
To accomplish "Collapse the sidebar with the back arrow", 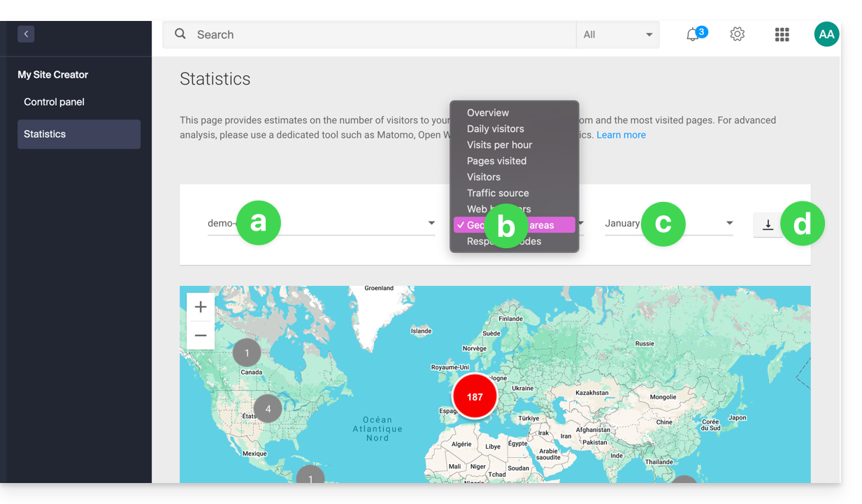I will (26, 34).
